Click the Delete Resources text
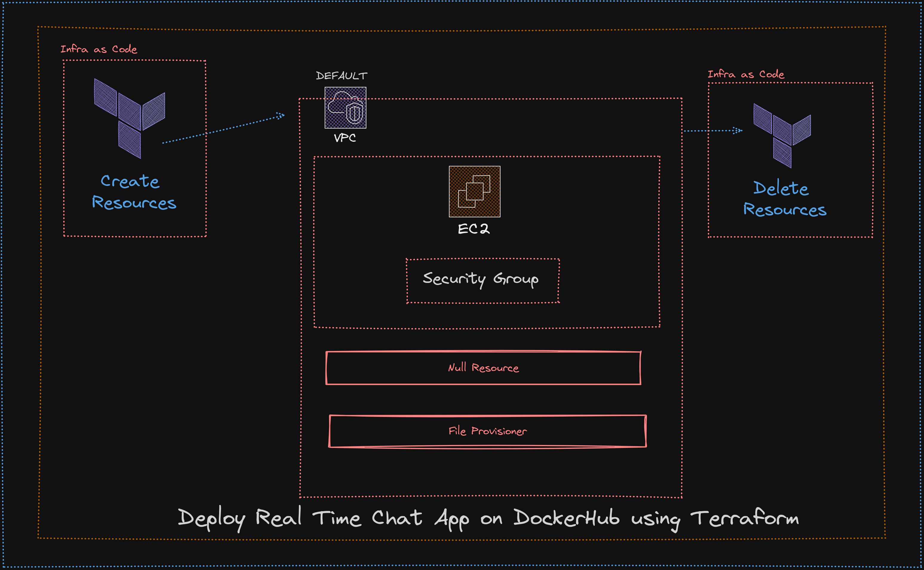The height and width of the screenshot is (570, 924). (785, 198)
